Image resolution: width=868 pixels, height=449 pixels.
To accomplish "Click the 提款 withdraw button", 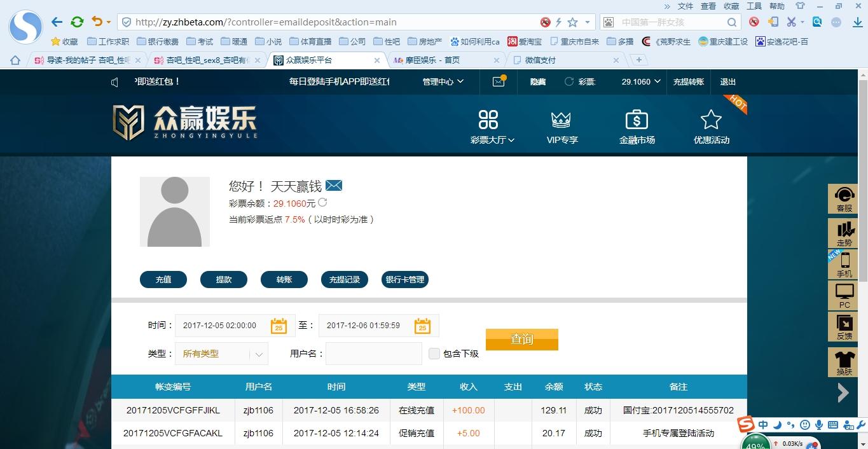I will 224,279.
